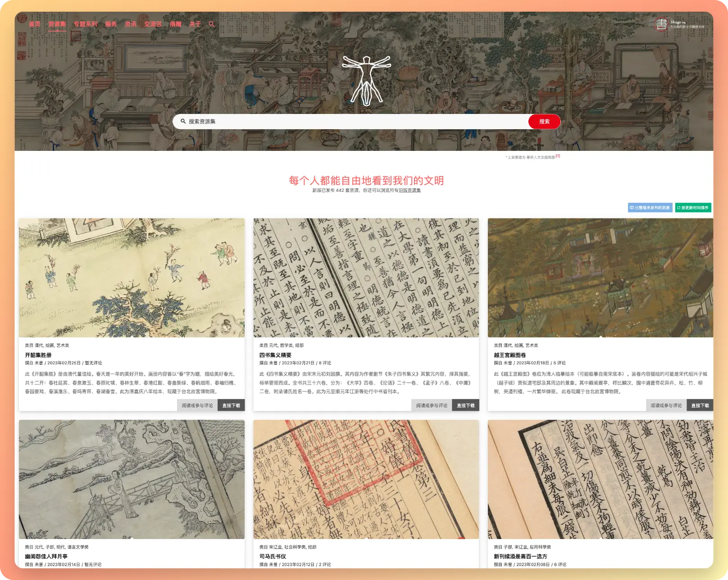The image size is (728, 580).
Task: Click the 越王宫殿图卷 title link
Action: coord(510,355)
